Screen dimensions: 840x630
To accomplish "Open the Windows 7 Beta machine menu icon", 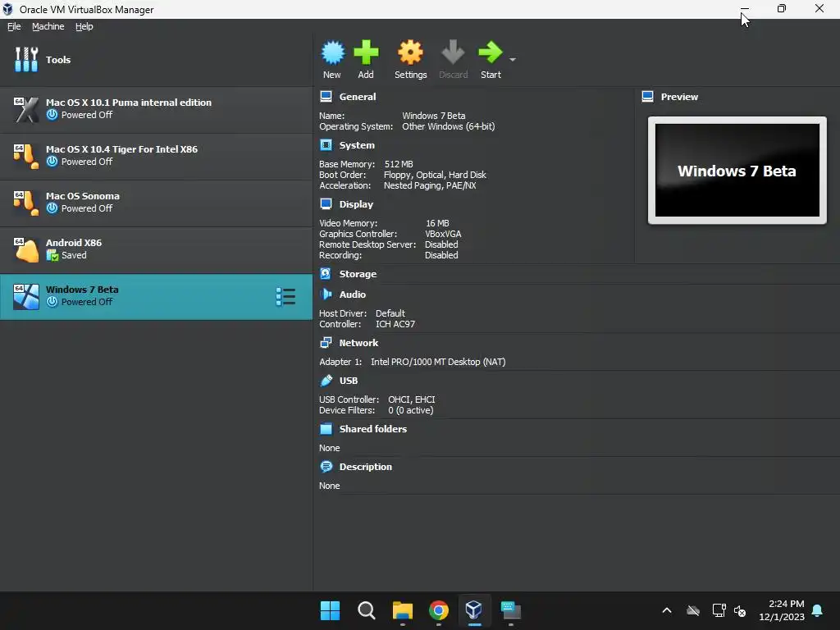I will [x=285, y=297].
